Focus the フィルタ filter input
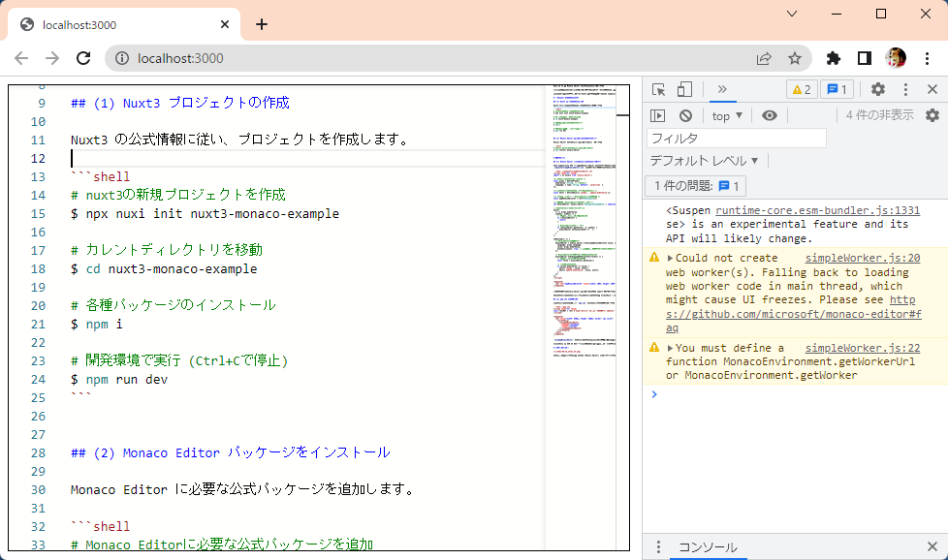The width and height of the screenshot is (948, 560). pyautogui.click(x=737, y=139)
